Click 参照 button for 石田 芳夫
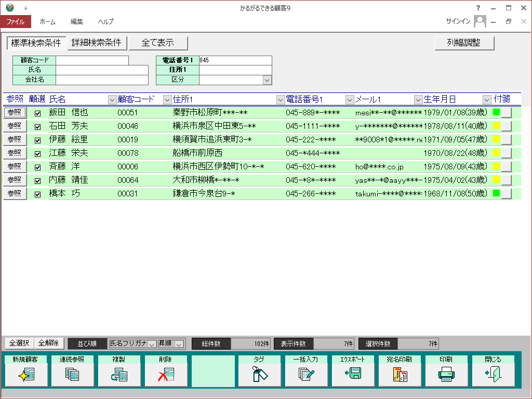Image resolution: width=532 pixels, height=399 pixels. [15, 126]
